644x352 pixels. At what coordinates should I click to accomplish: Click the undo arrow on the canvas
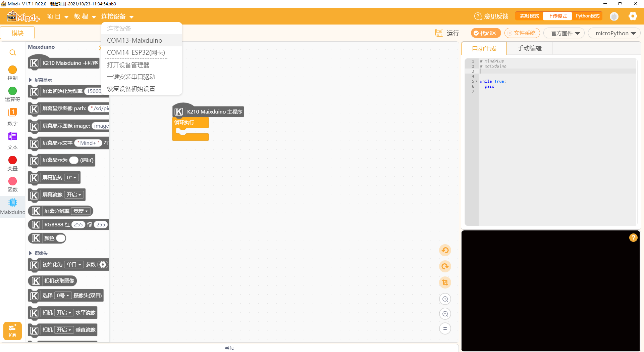(x=445, y=250)
